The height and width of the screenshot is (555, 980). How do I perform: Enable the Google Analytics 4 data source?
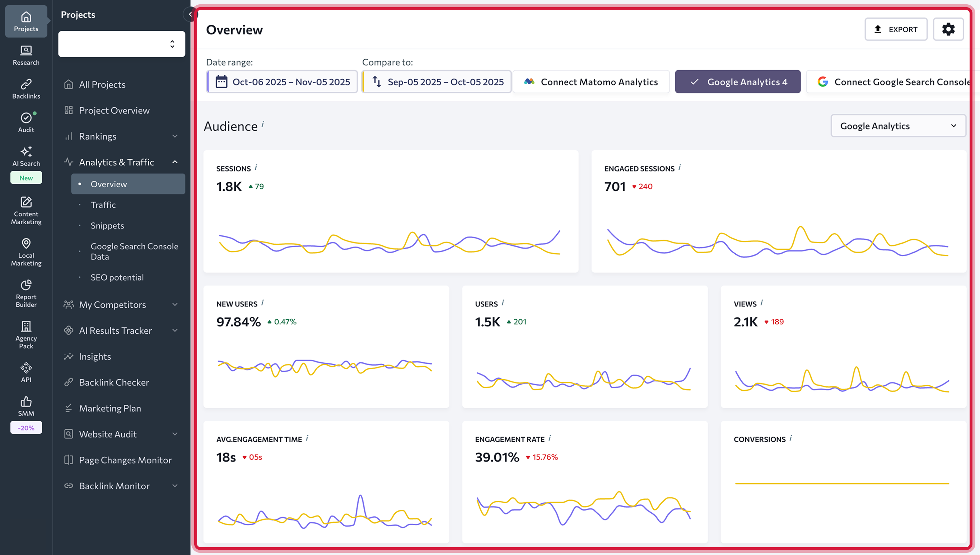tap(737, 81)
